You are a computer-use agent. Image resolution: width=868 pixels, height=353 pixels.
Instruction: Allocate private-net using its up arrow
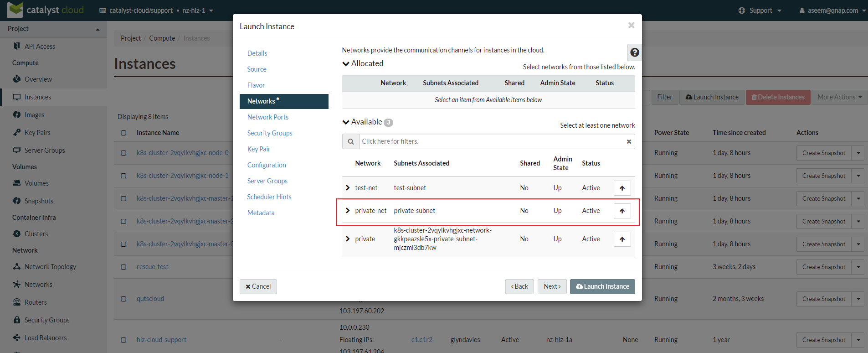[622, 211]
